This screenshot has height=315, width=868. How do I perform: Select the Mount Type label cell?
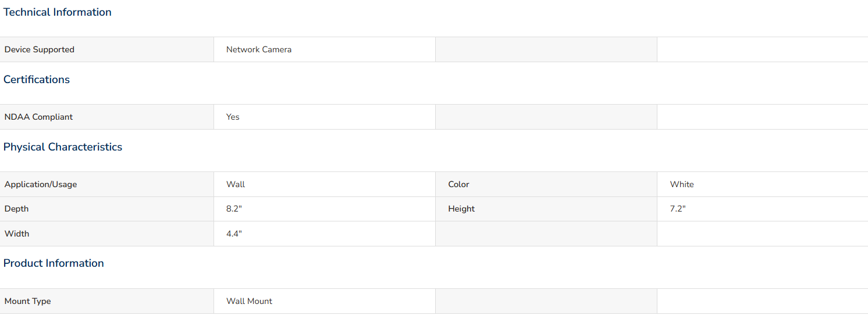[x=107, y=301]
